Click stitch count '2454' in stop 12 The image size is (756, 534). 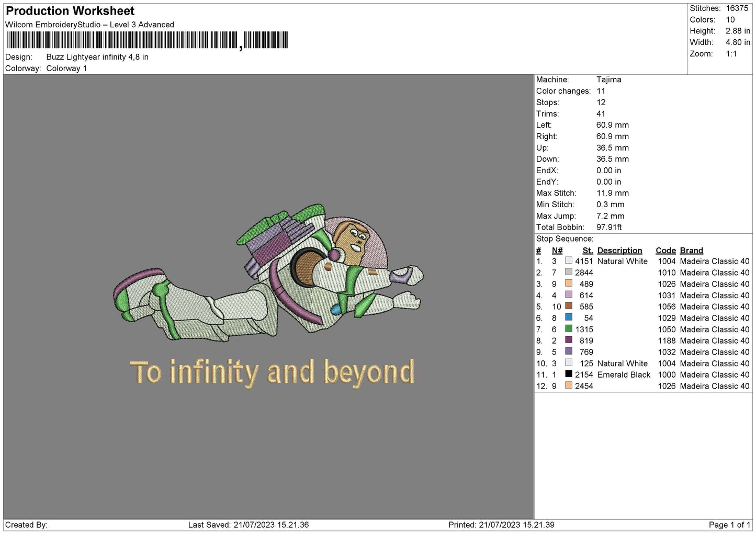pos(584,386)
